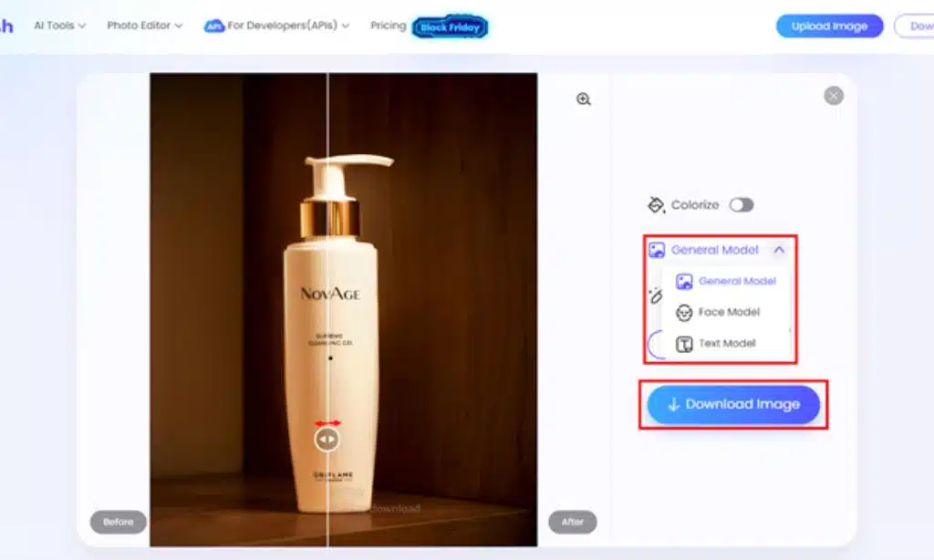Image resolution: width=934 pixels, height=560 pixels.
Task: Enable the Colorize toggle switch
Action: click(741, 205)
